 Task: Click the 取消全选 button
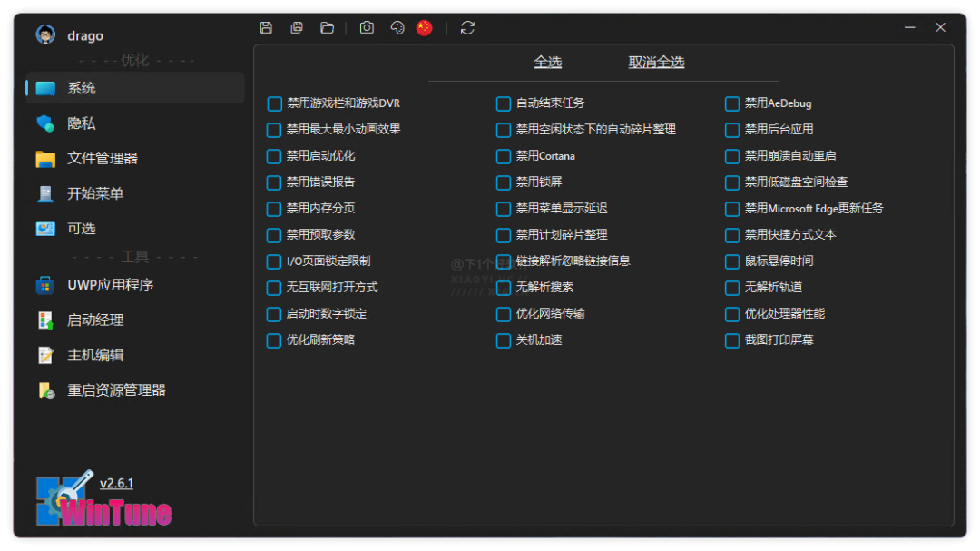coord(656,62)
